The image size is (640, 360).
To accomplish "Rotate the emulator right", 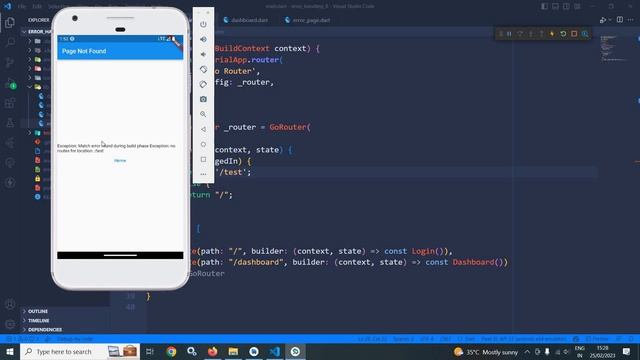I will [203, 84].
